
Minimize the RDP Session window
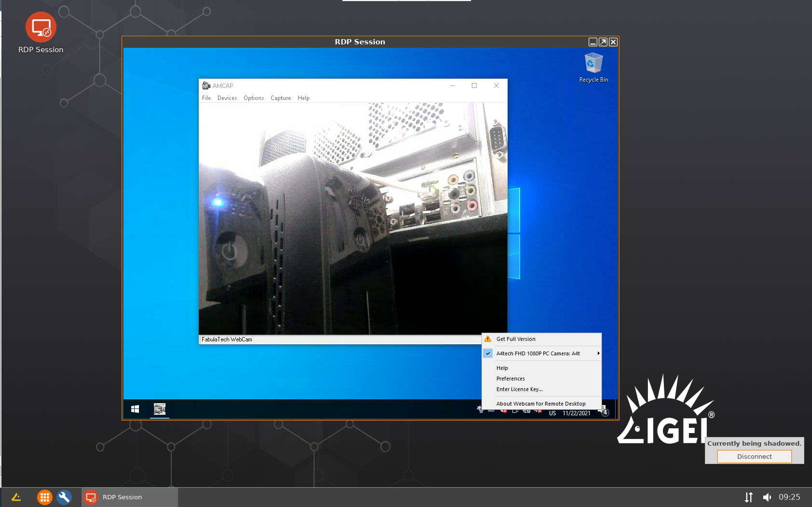point(593,42)
